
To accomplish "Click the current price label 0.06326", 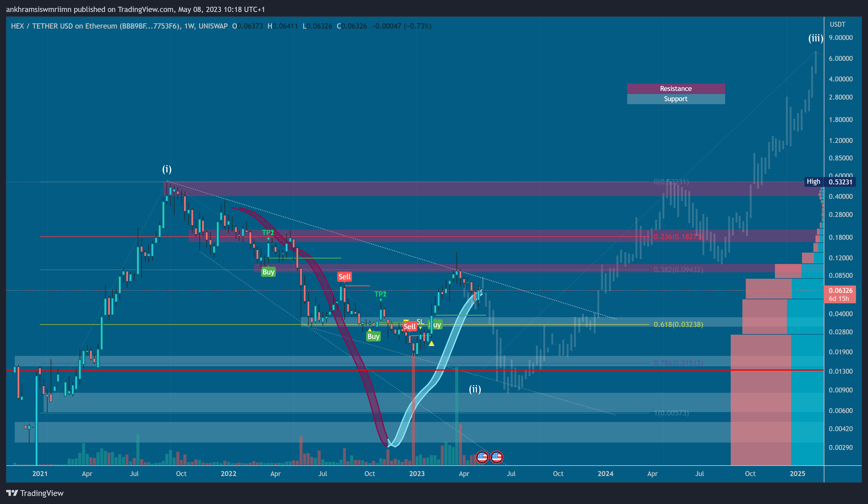I will click(840, 291).
